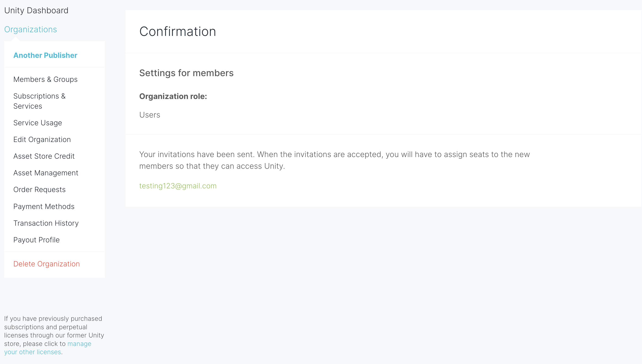Check Asset Store Credit
This screenshot has width=642, height=364.
tap(44, 156)
